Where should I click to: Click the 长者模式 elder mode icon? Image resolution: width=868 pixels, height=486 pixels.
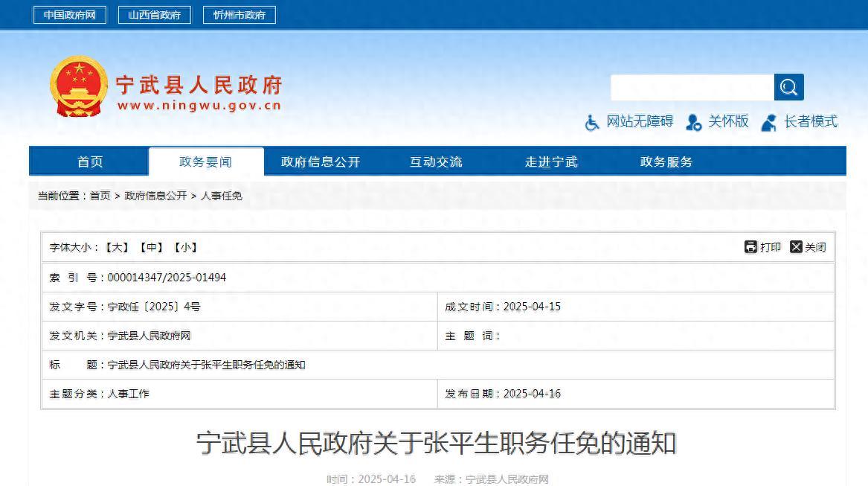point(769,123)
